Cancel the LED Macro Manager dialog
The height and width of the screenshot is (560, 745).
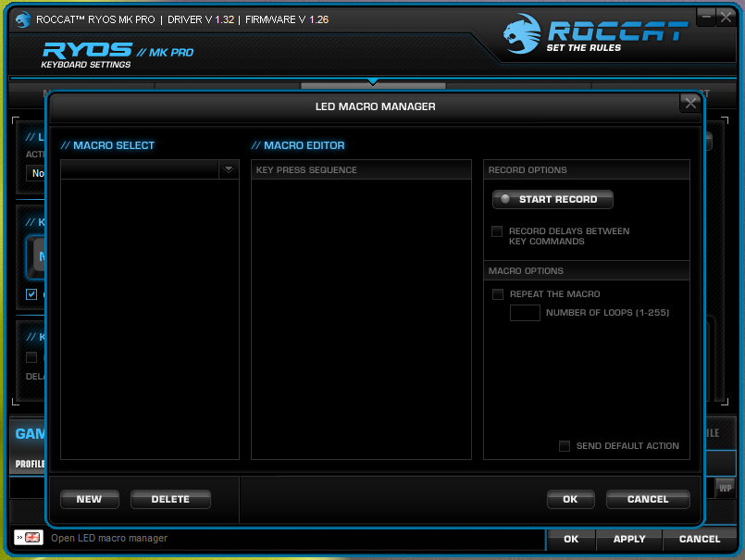click(x=648, y=499)
